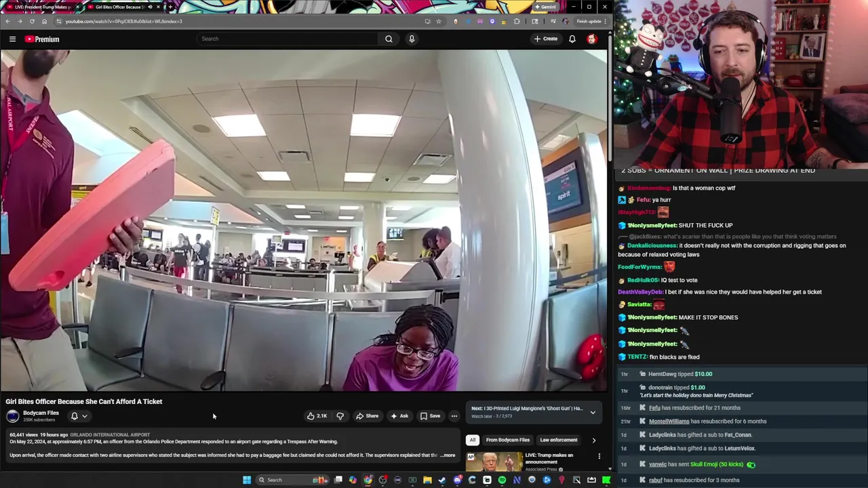Open the YouTube account avatar menu
The height and width of the screenshot is (488, 868).
[x=591, y=39]
